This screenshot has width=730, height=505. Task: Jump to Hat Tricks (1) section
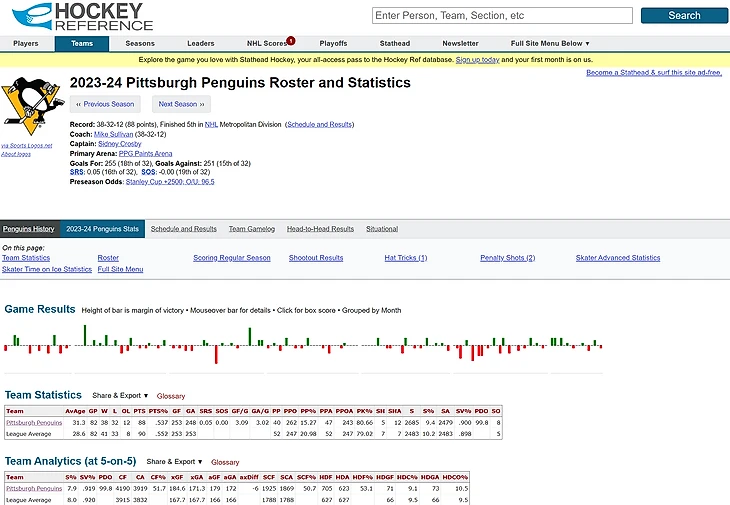(x=406, y=258)
